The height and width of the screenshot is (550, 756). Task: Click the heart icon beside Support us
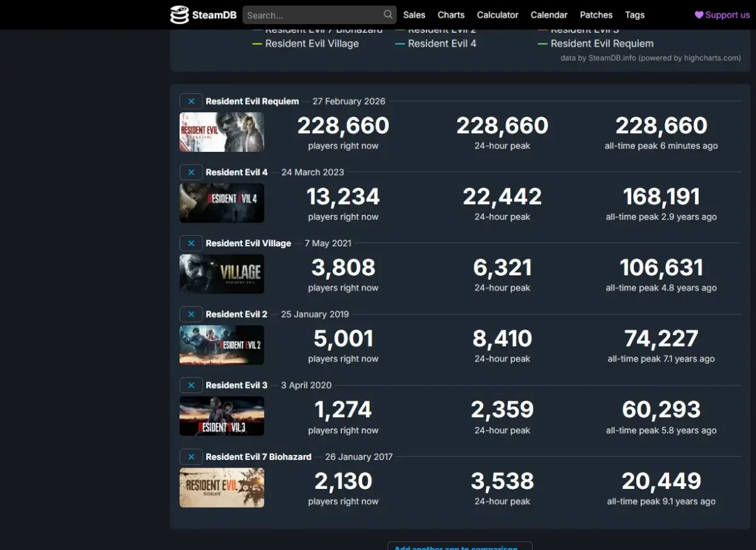click(x=698, y=14)
